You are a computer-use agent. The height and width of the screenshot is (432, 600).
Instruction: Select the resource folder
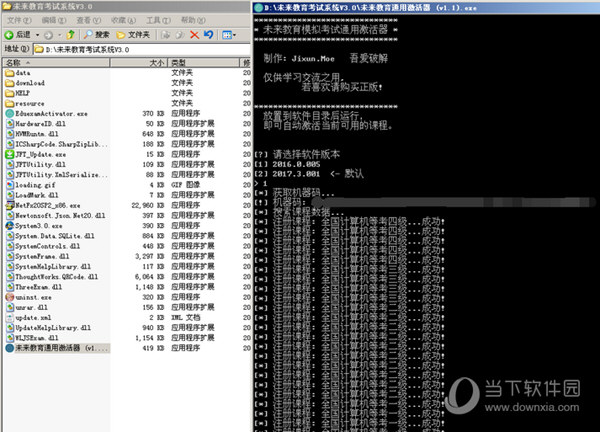pos(30,103)
